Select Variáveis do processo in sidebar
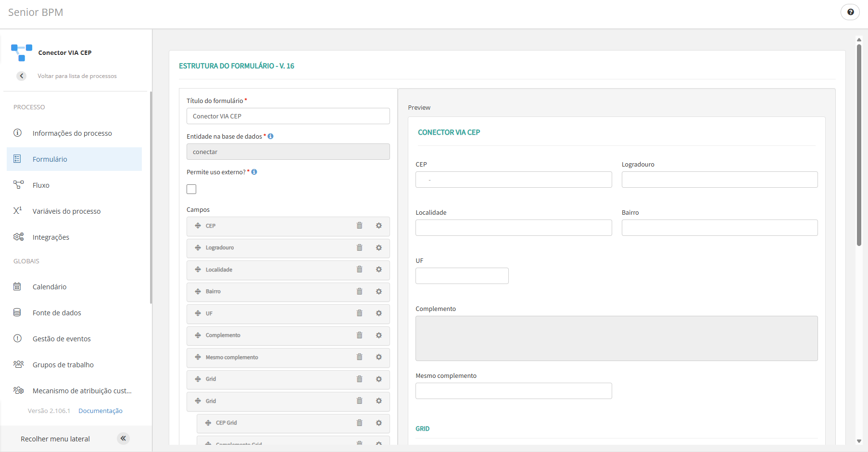Screen dimensions: 868x452 pyautogui.click(x=66, y=211)
